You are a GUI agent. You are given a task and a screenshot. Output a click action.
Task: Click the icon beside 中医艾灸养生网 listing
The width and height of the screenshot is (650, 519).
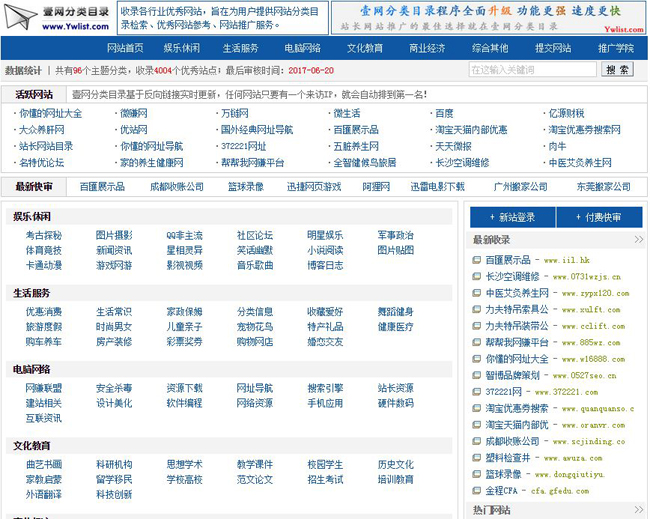pos(477,293)
